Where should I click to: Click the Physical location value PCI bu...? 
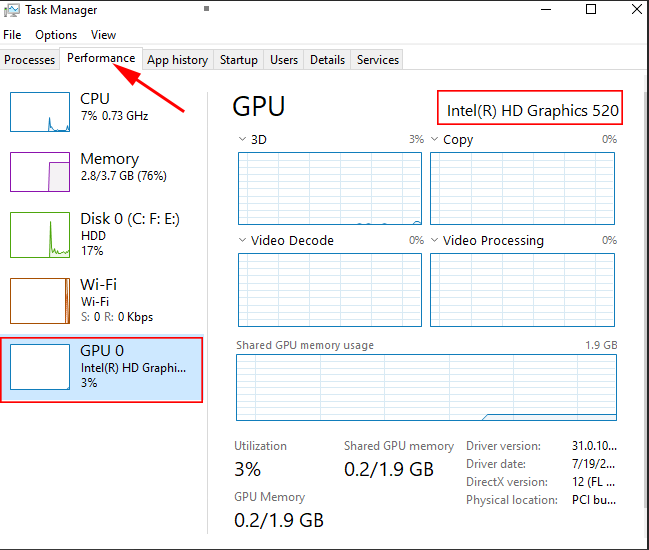click(594, 500)
